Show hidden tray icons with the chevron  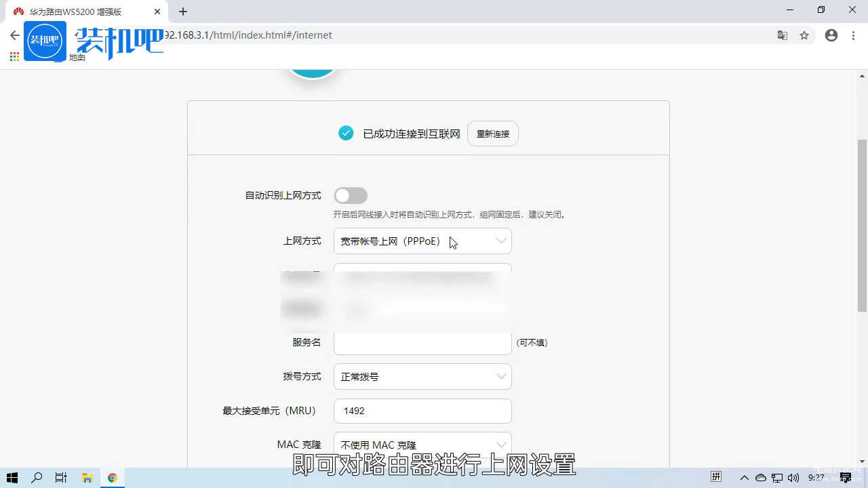[745, 478]
